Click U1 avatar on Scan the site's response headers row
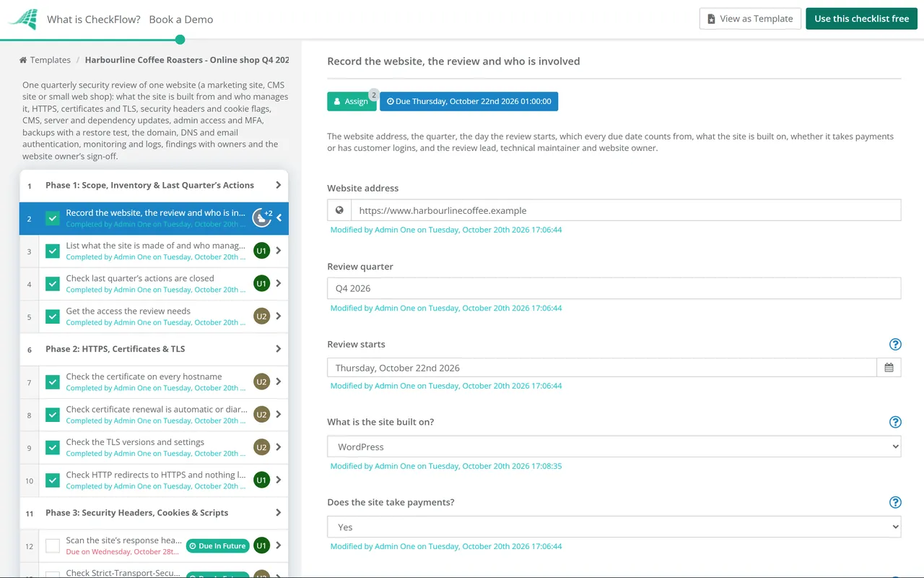This screenshot has height=578, width=924. (x=261, y=545)
